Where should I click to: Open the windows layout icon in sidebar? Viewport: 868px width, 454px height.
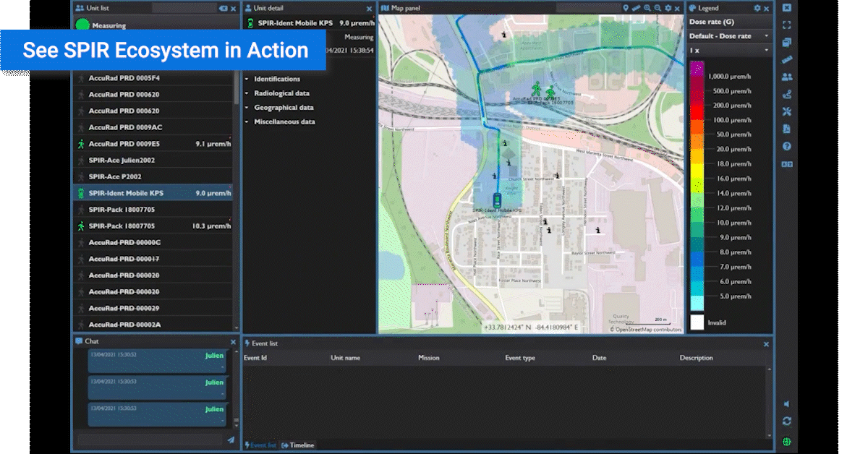click(787, 42)
